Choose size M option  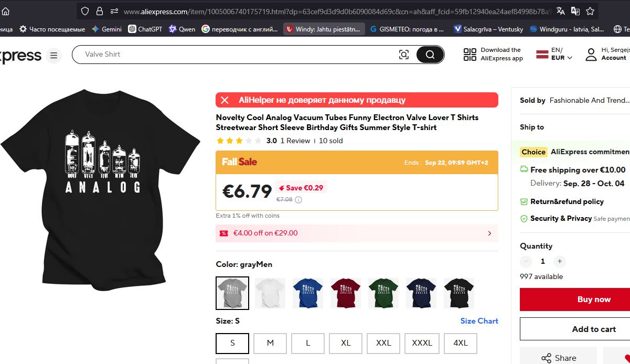(270, 343)
